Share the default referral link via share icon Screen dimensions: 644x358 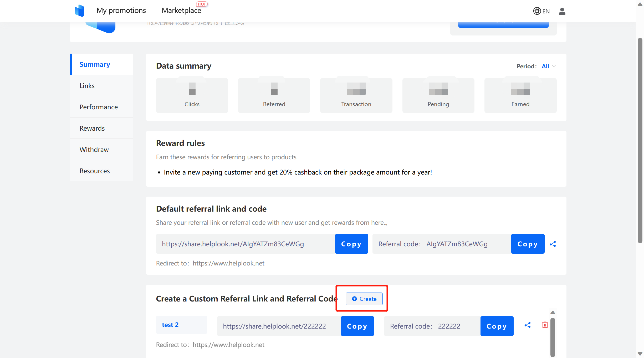pos(553,244)
